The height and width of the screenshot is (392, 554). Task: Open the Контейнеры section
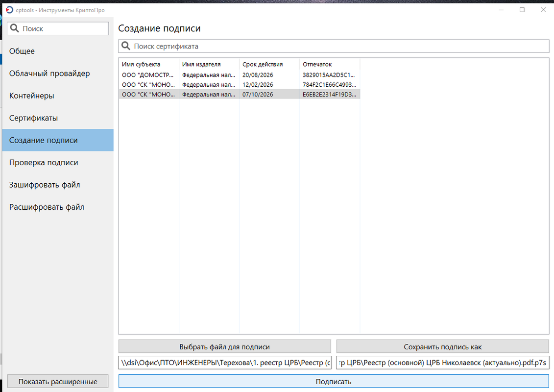pos(58,96)
